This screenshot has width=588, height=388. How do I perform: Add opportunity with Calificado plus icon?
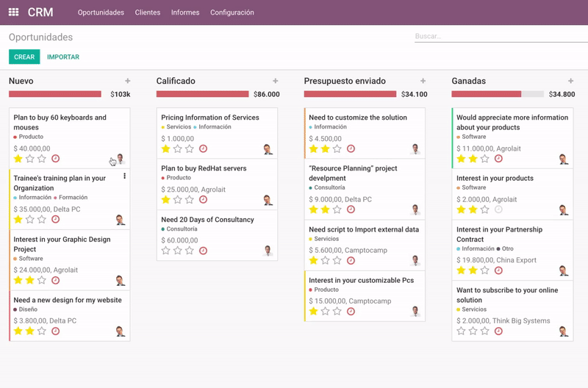275,81
